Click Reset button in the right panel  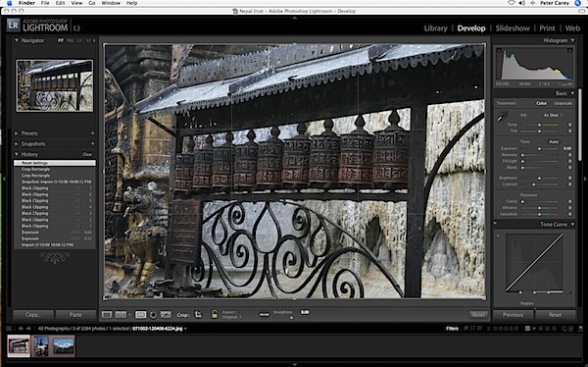coord(556,315)
